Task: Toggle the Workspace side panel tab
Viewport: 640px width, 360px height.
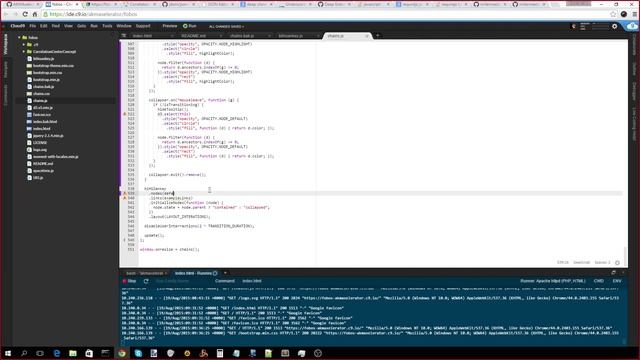Action: point(6,44)
